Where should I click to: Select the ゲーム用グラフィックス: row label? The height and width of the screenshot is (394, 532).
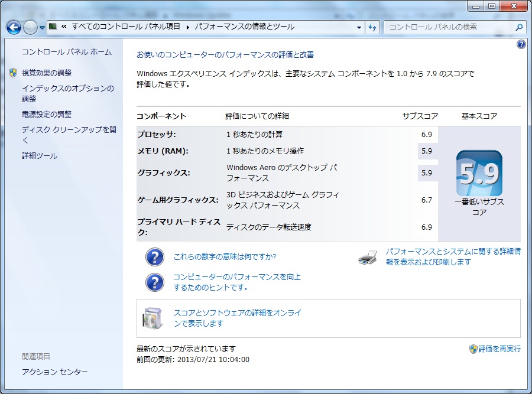178,200
